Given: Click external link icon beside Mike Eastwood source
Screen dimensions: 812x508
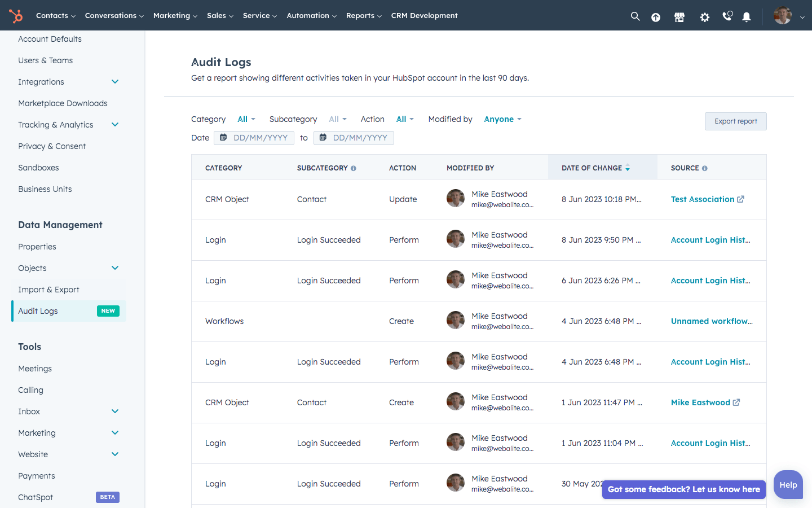Looking at the screenshot, I should (x=736, y=402).
